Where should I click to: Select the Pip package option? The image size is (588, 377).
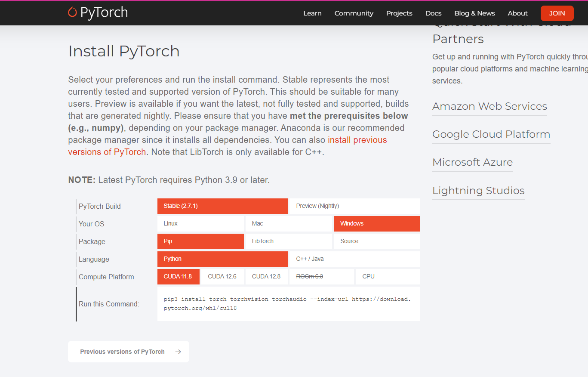pyautogui.click(x=200, y=241)
